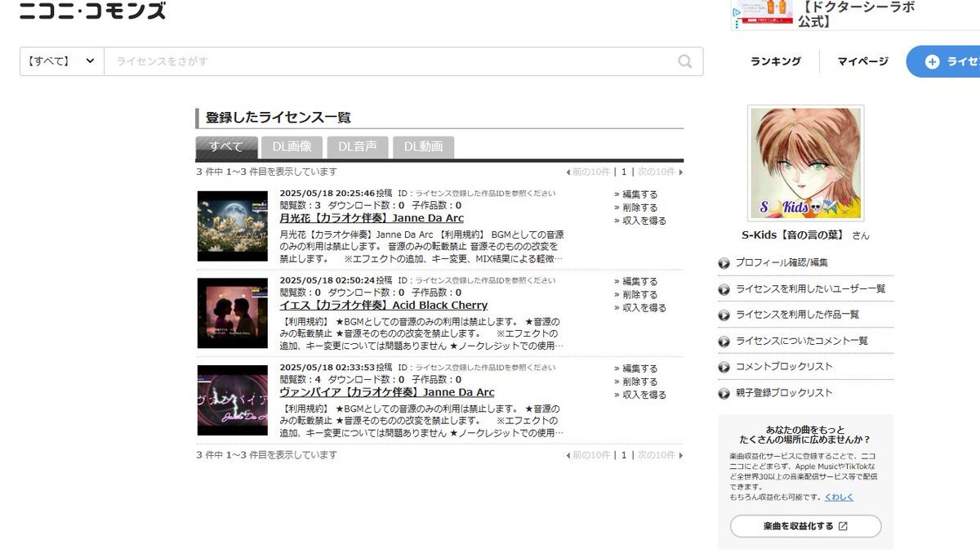
Task: Open ライセンスを利用したいユーザー一覧 link
Action: click(x=811, y=289)
